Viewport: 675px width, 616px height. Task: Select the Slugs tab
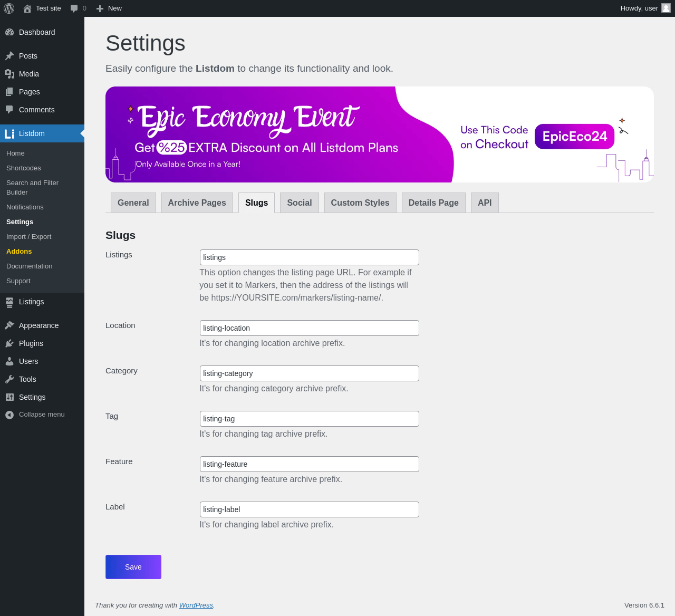coord(257,203)
